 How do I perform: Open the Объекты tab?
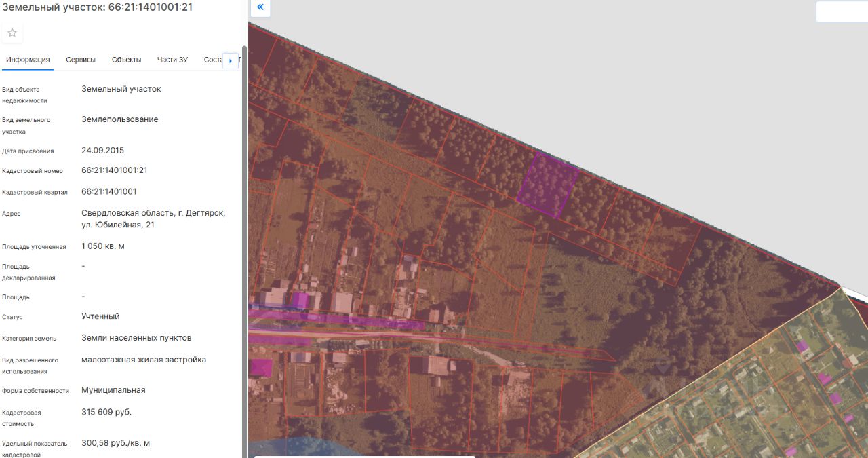[126, 60]
